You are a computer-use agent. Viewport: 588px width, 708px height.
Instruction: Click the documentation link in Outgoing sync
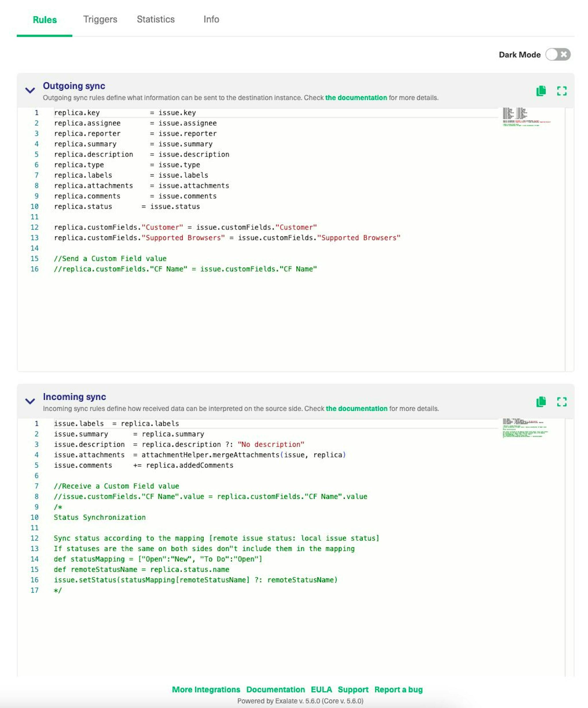(358, 98)
